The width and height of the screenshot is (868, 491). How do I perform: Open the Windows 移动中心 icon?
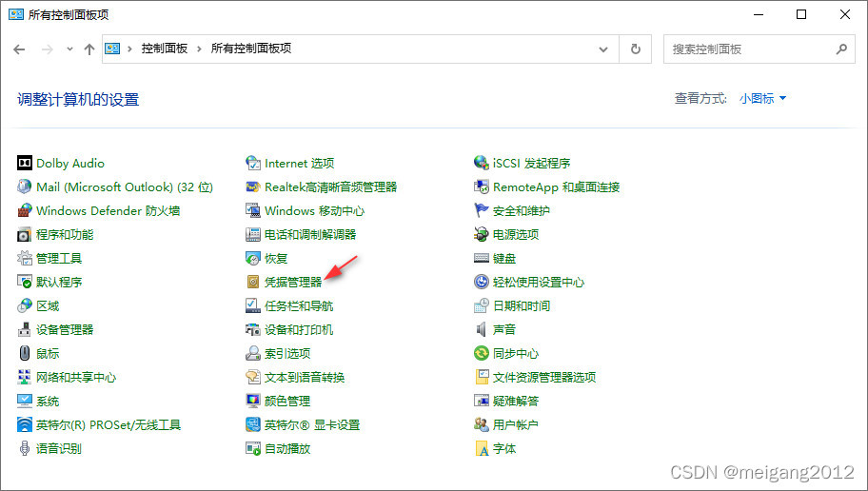pos(253,210)
